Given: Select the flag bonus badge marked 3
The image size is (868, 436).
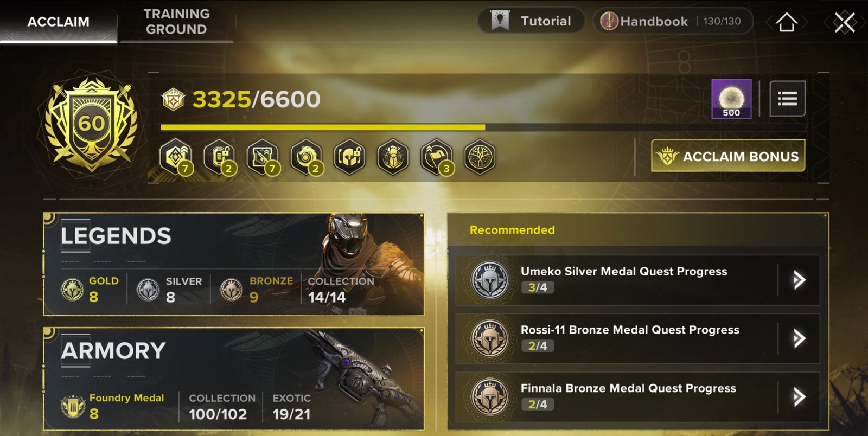Looking at the screenshot, I should tap(437, 157).
